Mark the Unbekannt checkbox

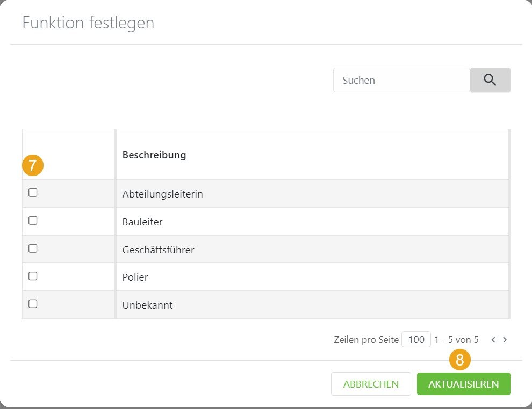click(x=33, y=304)
